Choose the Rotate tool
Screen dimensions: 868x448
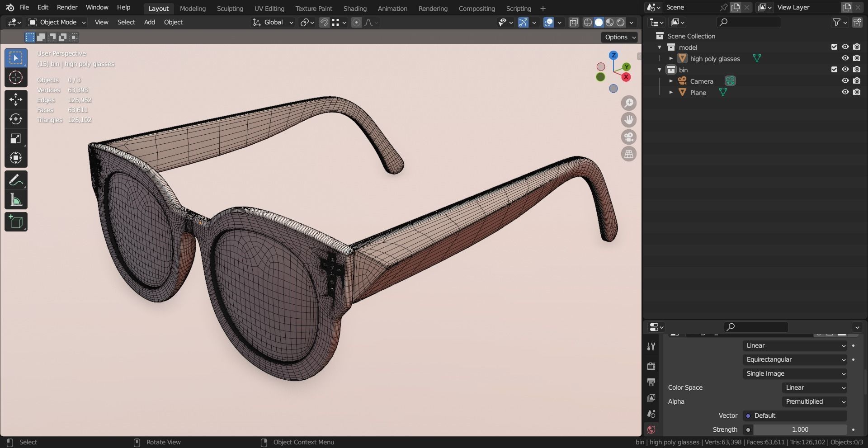(x=16, y=119)
